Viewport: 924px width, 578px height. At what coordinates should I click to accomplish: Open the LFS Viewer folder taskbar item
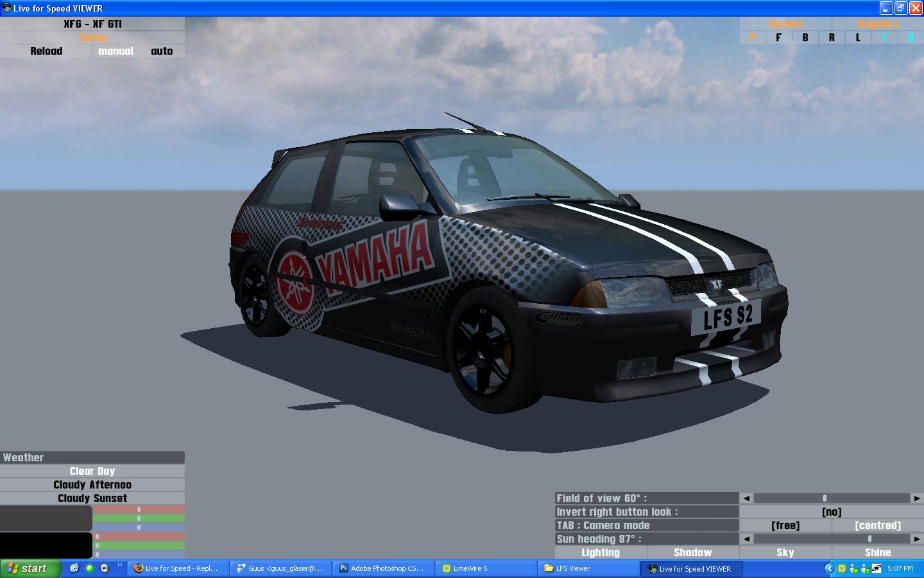[589, 568]
